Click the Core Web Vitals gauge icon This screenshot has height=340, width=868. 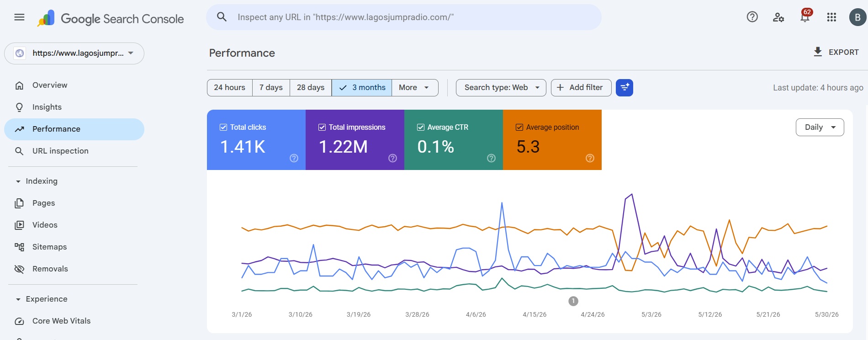point(19,321)
